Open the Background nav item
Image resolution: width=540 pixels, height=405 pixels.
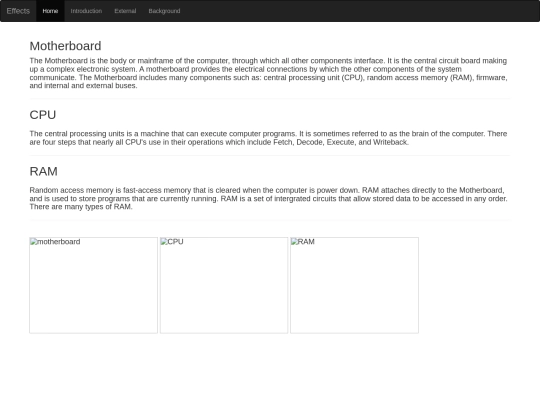(164, 11)
